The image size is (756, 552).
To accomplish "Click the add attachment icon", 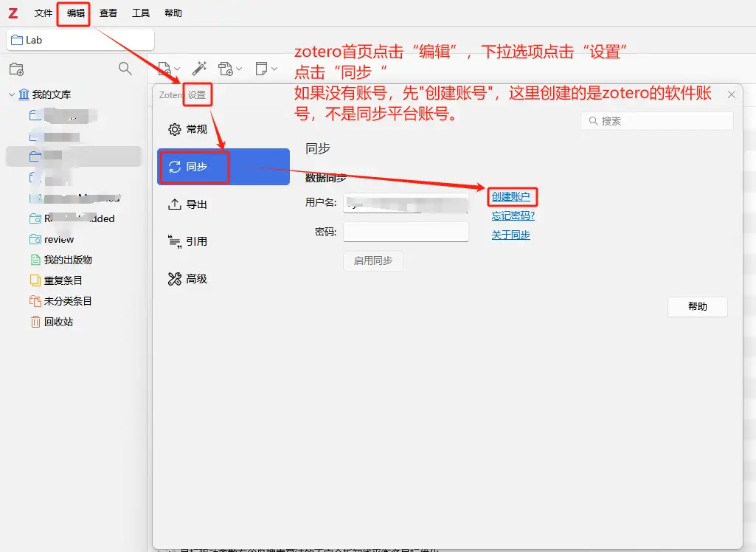I will coord(226,69).
